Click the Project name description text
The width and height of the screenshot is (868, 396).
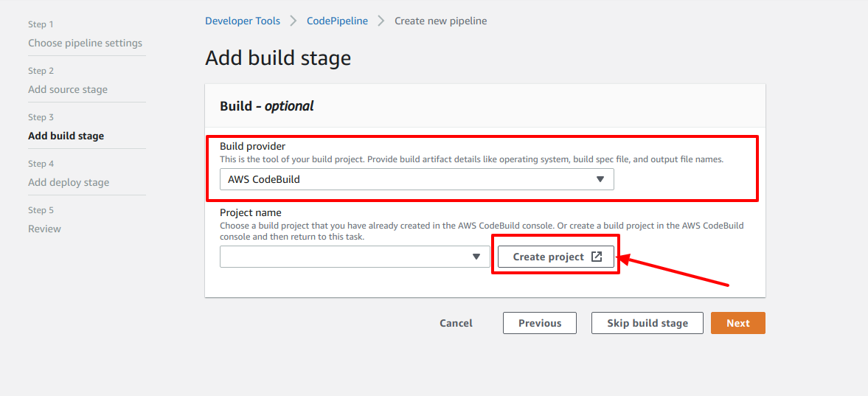[x=482, y=231]
